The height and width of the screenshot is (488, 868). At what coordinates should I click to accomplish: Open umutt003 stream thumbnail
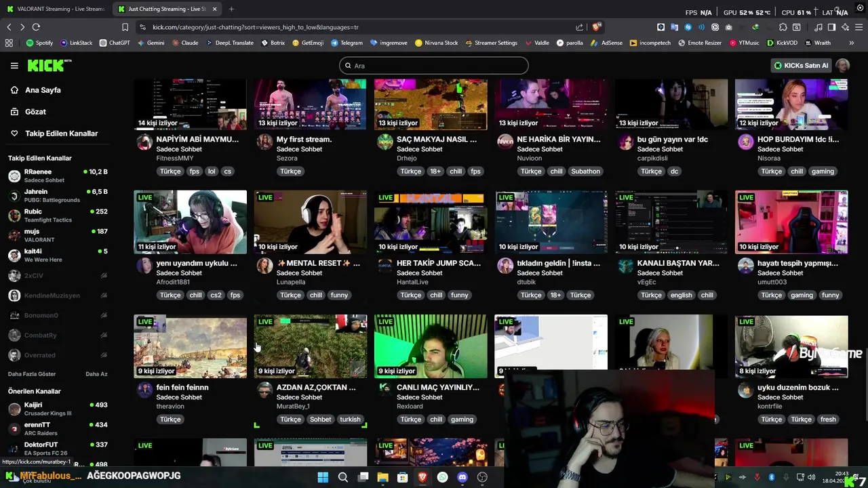click(791, 222)
